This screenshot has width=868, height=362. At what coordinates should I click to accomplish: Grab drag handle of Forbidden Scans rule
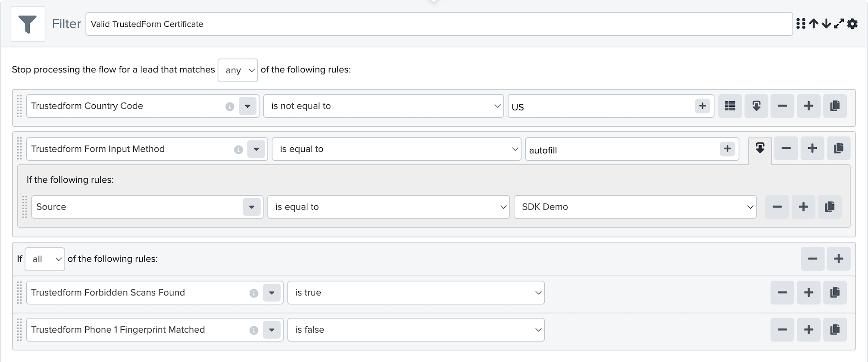[x=19, y=293]
